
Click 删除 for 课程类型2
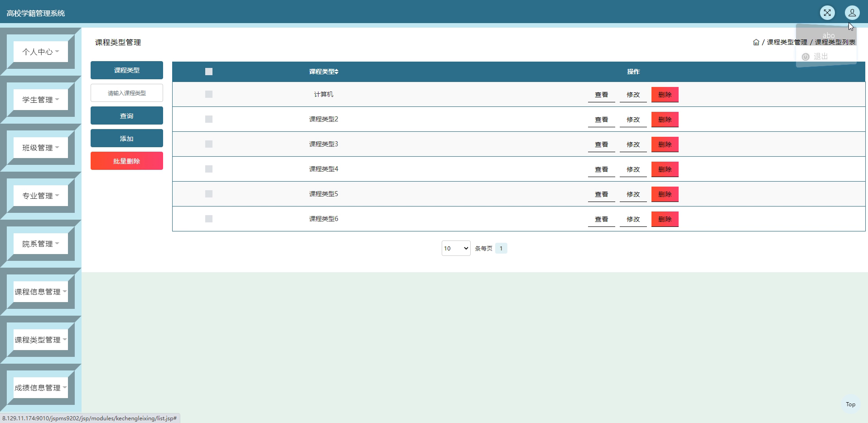[665, 120]
